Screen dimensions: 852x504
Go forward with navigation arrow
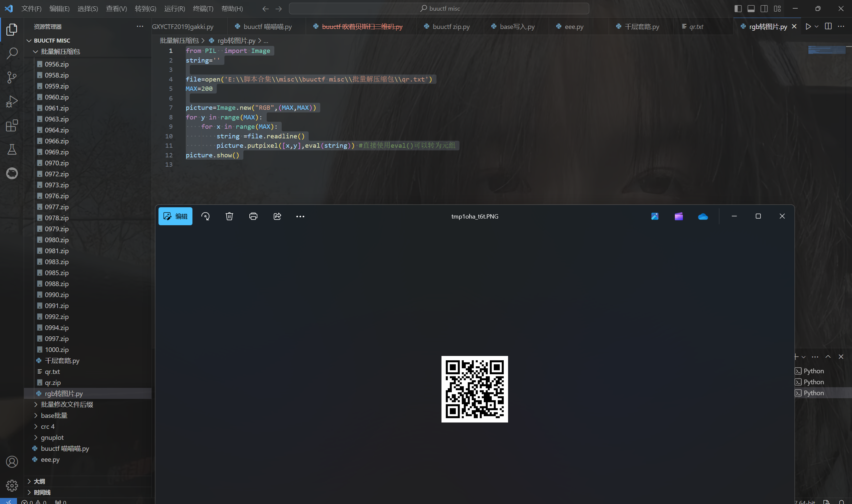pos(279,9)
